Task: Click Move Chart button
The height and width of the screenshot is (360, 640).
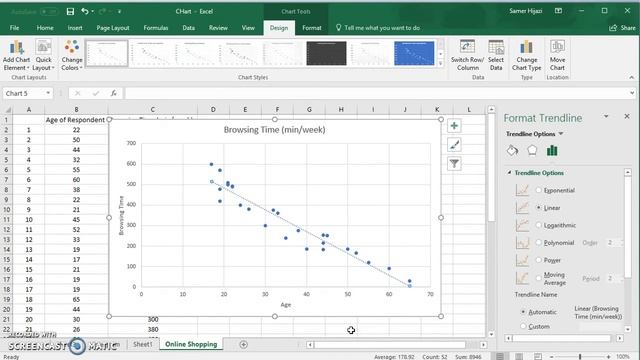Action: tap(557, 56)
